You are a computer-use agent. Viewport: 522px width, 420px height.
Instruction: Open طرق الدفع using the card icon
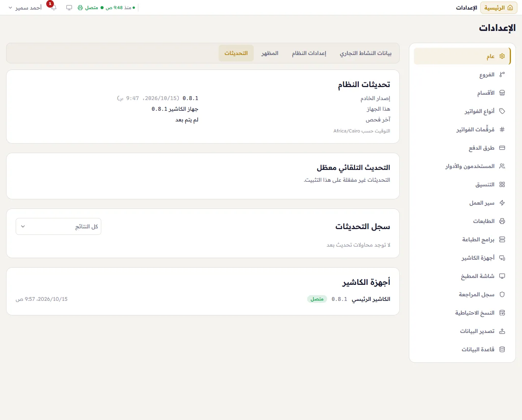pos(502,148)
